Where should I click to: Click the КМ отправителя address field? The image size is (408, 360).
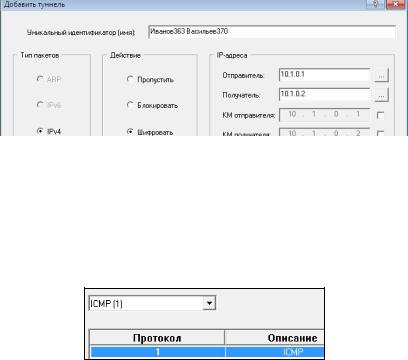pos(324,115)
